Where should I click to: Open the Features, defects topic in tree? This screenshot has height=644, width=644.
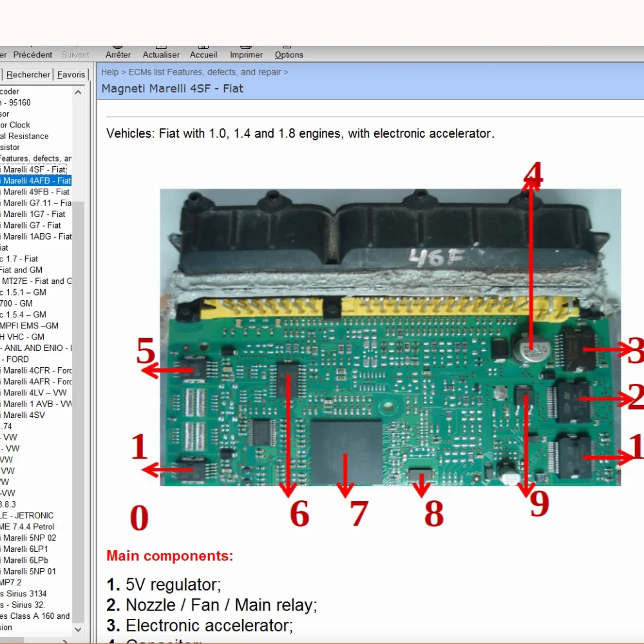[35, 158]
